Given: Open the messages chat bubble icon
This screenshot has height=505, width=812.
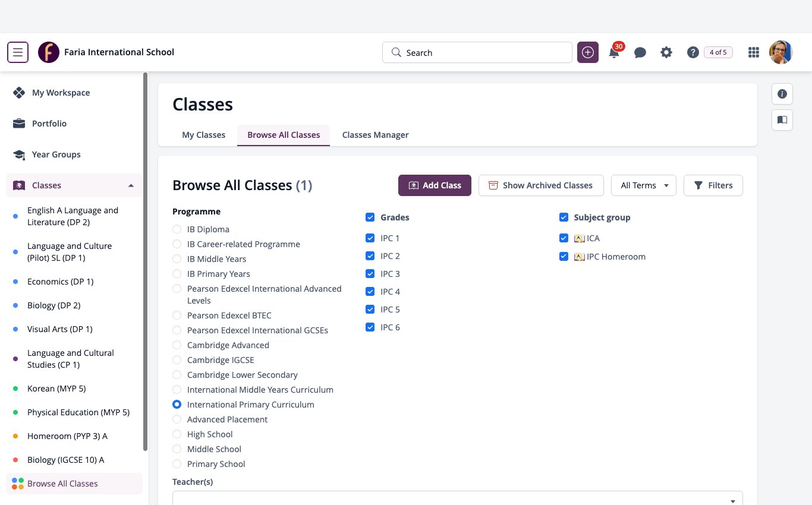Looking at the screenshot, I should coord(640,53).
